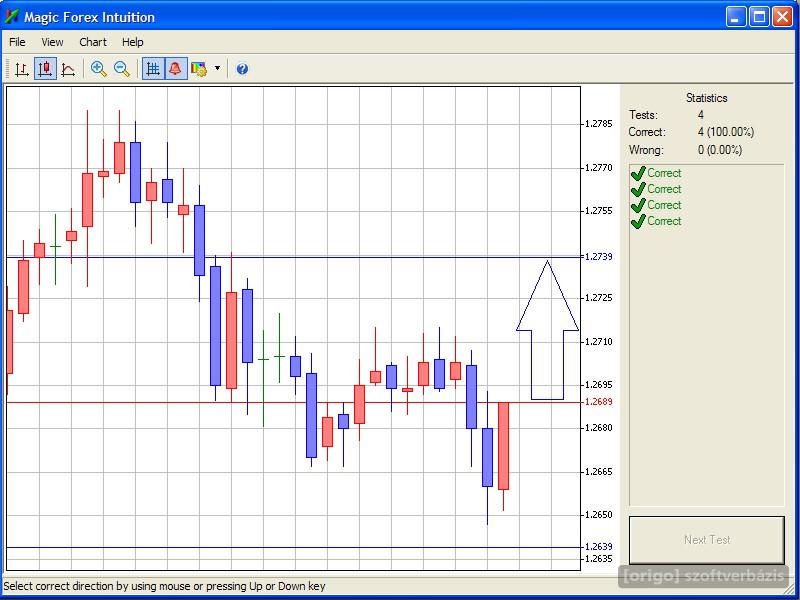The image size is (800, 600).
Task: Click the Tests count value 4
Action: tap(701, 115)
